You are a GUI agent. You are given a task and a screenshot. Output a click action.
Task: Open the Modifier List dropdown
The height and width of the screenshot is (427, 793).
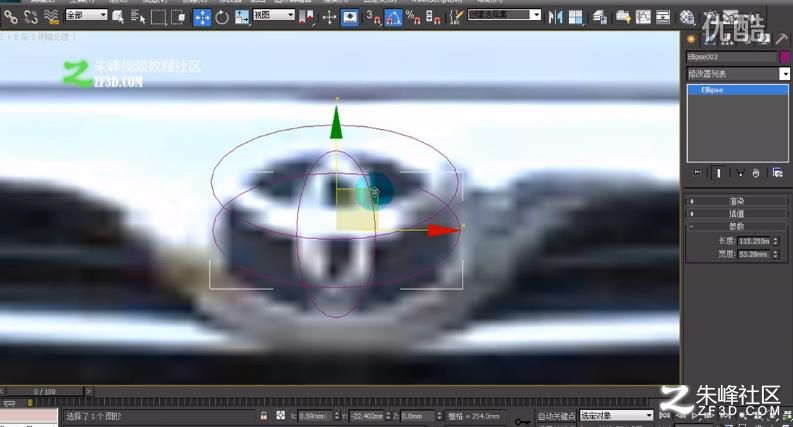coord(737,74)
